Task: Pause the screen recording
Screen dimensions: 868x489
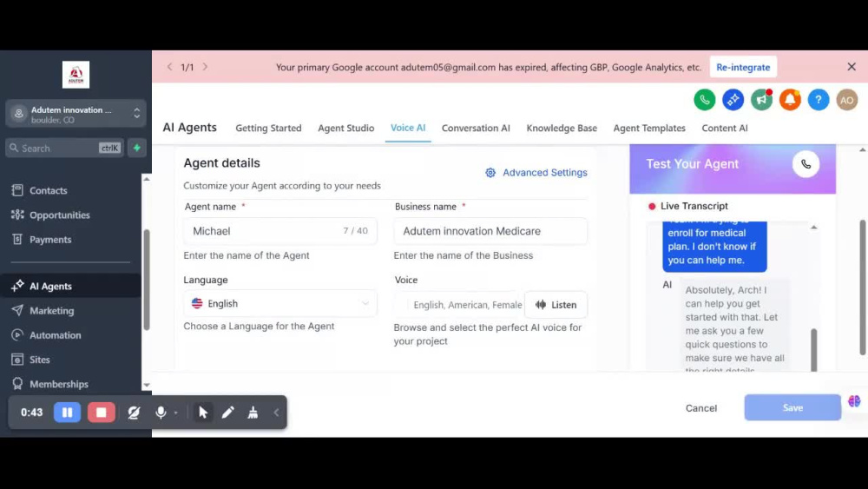Action: click(x=67, y=412)
